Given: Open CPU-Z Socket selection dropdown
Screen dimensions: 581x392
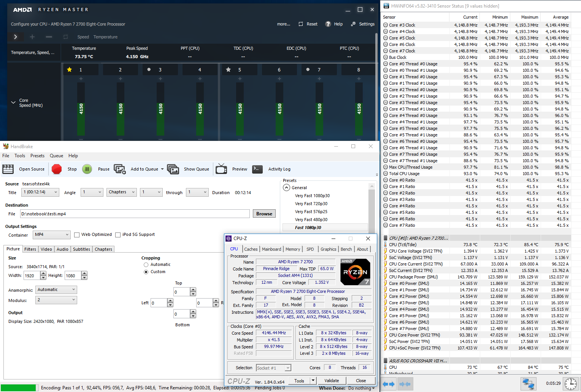Looking at the screenshot, I should 273,368.
